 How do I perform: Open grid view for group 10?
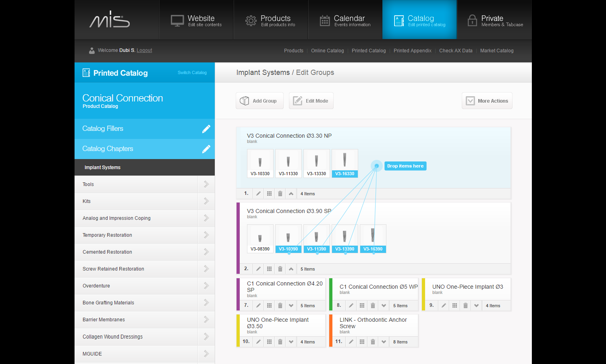tap(270, 342)
